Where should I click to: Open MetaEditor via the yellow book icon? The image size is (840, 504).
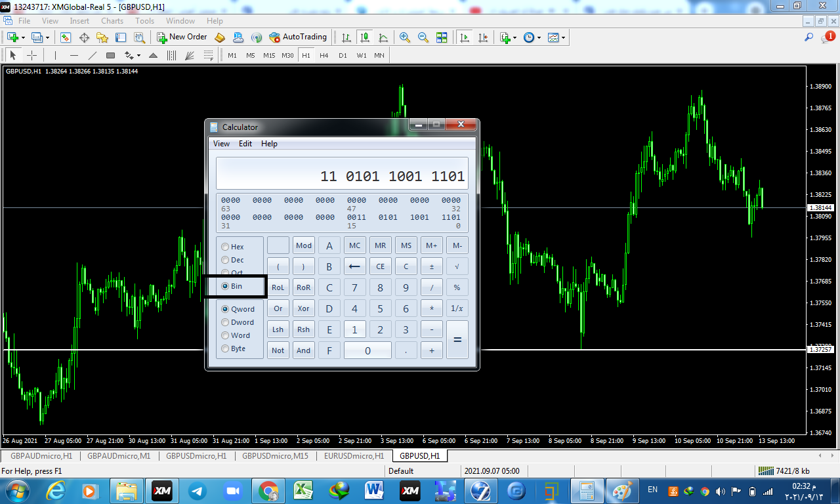click(x=220, y=37)
